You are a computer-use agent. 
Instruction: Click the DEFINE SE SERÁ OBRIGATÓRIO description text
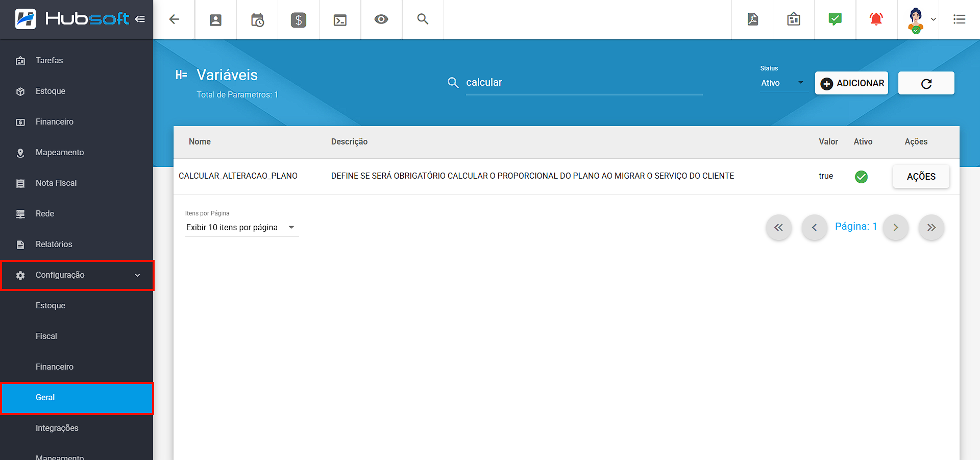532,176
